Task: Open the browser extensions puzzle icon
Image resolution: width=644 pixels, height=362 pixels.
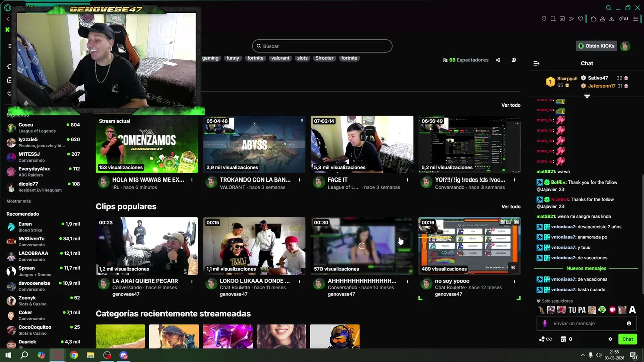Action: pyautogui.click(x=593, y=19)
